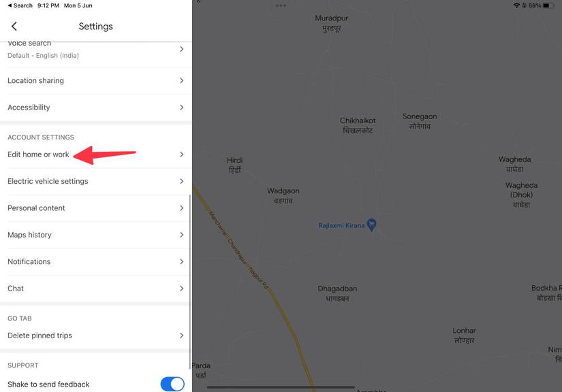Go to Notifications settings
The height and width of the screenshot is (392, 562).
pos(95,262)
